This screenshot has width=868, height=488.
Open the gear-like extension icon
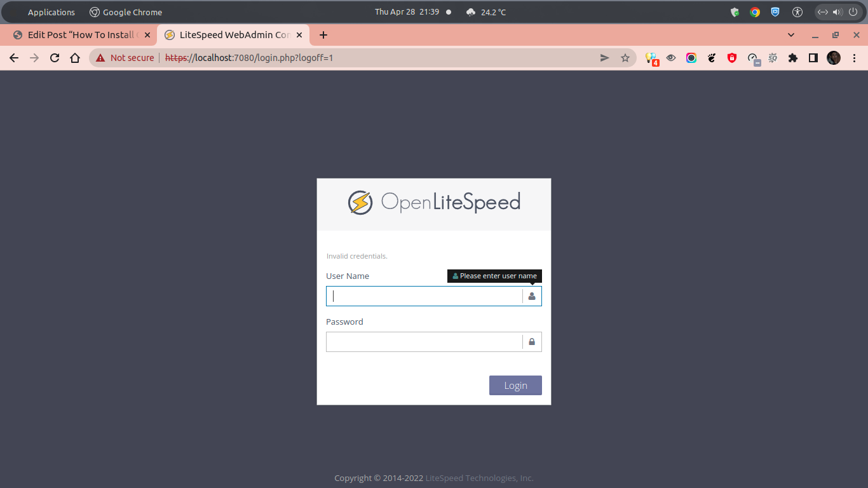[x=773, y=58]
